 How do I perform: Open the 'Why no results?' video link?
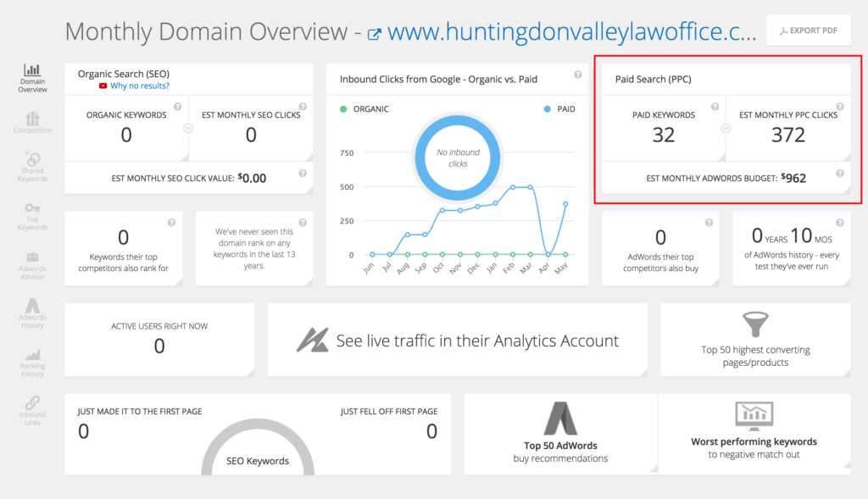pos(139,86)
